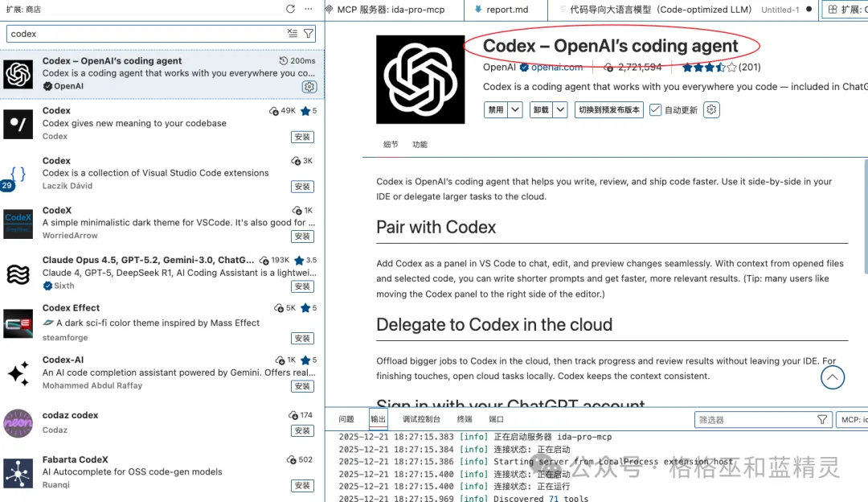Viewport: 868px width, 502px height.
Task: Click the verified publisher badge beside OpenAI
Action: click(524, 68)
